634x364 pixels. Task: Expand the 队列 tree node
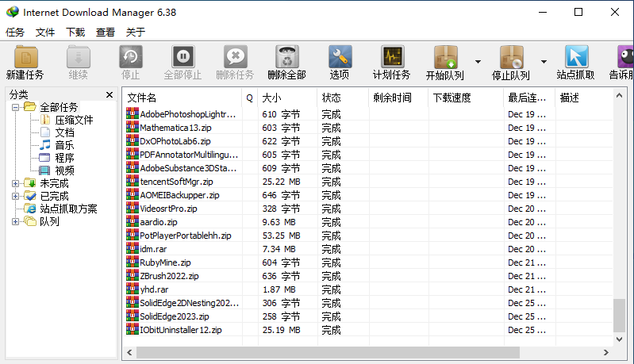tap(16, 221)
